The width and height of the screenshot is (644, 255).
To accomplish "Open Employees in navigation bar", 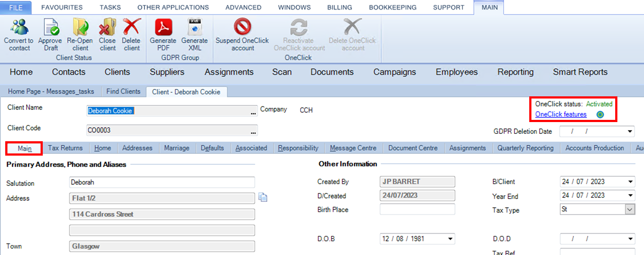I will (457, 72).
